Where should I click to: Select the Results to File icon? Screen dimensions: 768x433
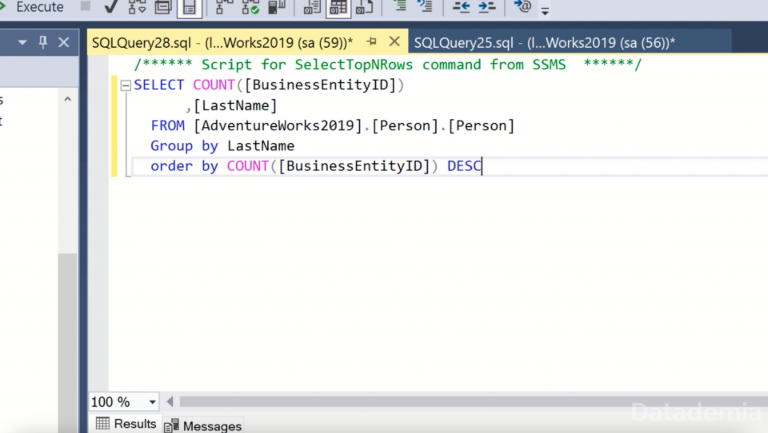pos(365,8)
